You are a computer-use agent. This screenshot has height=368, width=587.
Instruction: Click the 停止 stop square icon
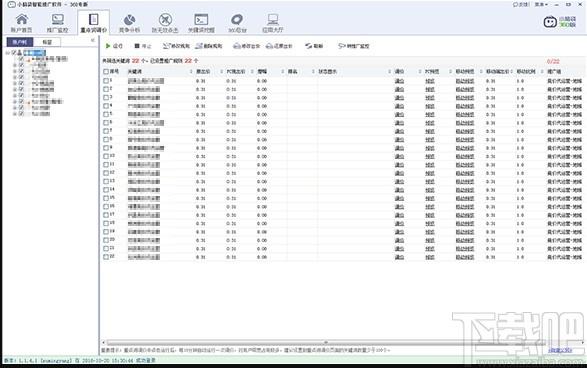click(137, 46)
